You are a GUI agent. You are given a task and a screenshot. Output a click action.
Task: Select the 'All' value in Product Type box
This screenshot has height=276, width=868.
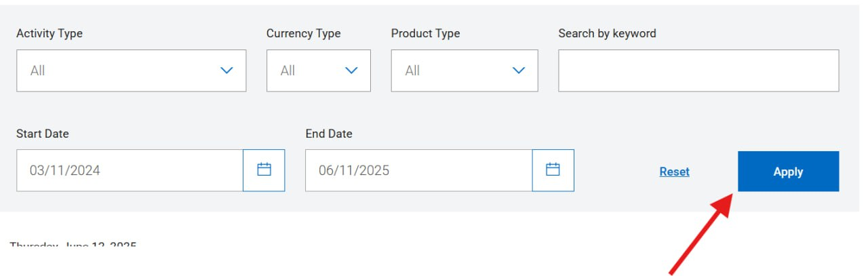coord(413,71)
